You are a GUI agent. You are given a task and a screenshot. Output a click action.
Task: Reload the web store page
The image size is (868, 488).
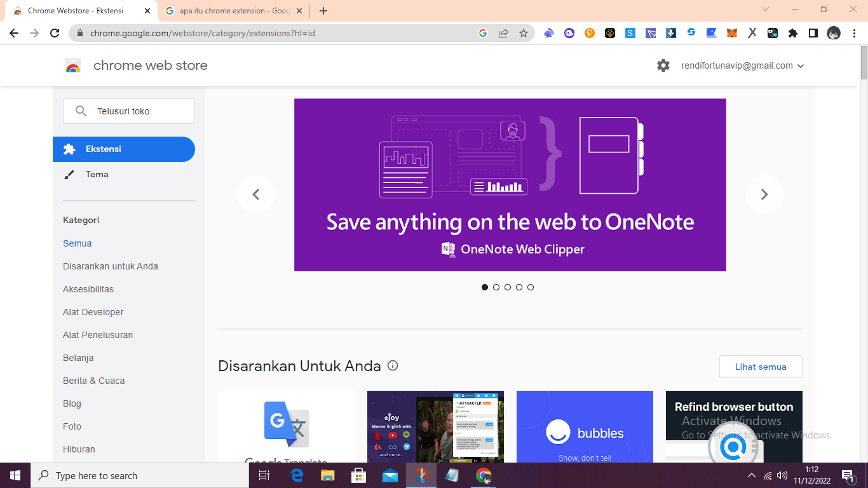point(55,33)
